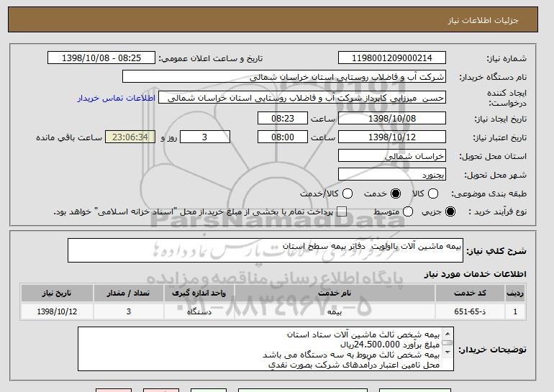This screenshot has width=554, height=392.
Task: Click the بیمه service name cell
Action: coord(335,311)
